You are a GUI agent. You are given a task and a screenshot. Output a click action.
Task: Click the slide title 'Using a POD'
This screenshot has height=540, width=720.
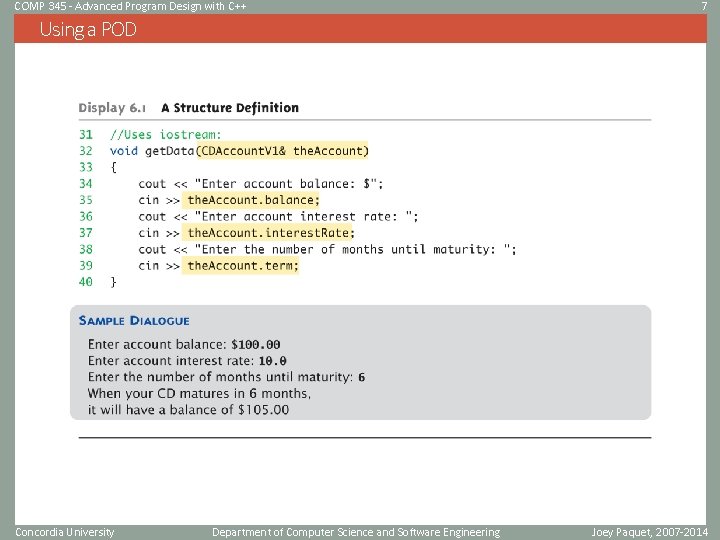pyautogui.click(x=88, y=30)
